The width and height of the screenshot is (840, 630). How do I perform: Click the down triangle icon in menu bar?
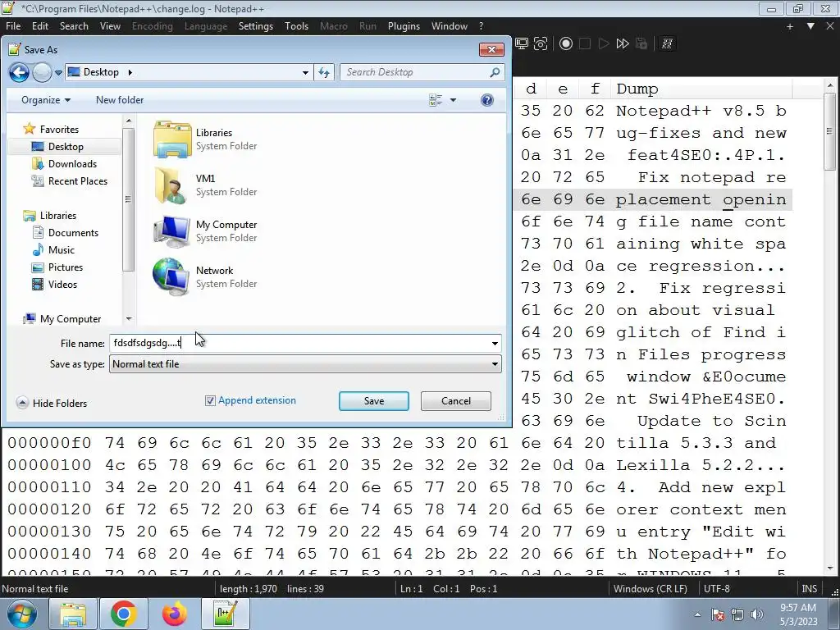tap(810, 26)
